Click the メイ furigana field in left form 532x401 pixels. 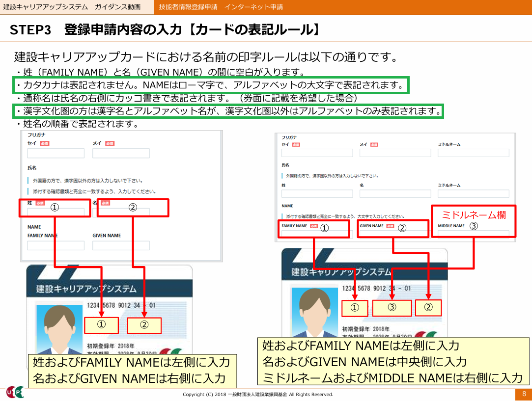120,154
